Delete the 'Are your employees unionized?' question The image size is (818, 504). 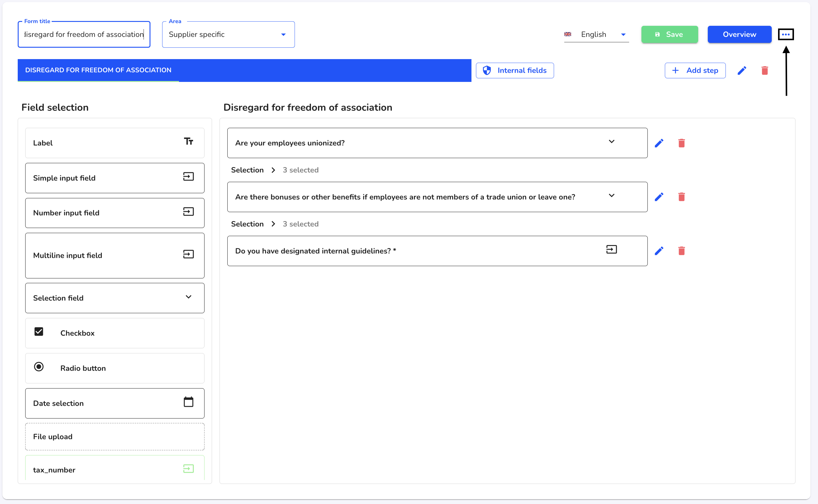[681, 143]
